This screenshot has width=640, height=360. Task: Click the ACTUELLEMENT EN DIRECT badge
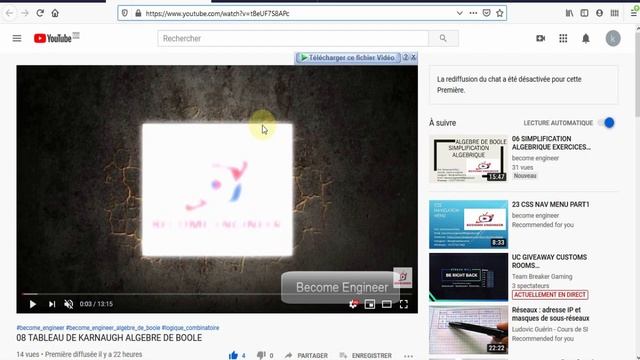pyautogui.click(x=550, y=295)
